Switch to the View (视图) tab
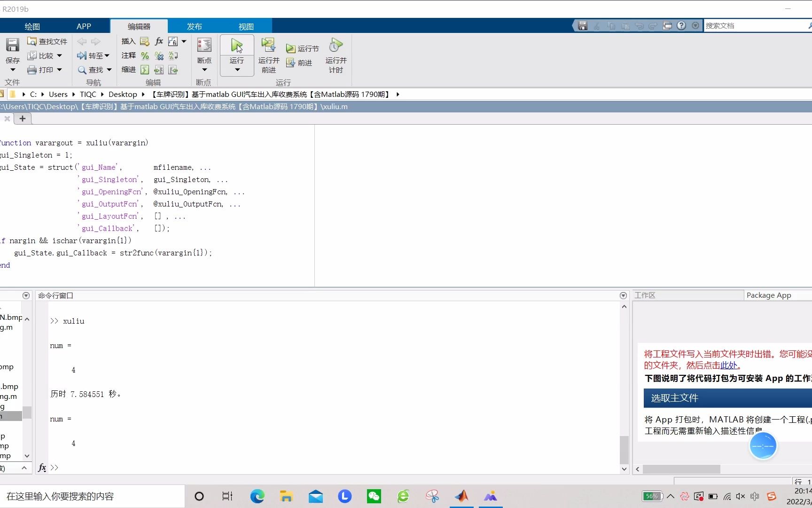This screenshot has width=812, height=508. click(246, 26)
